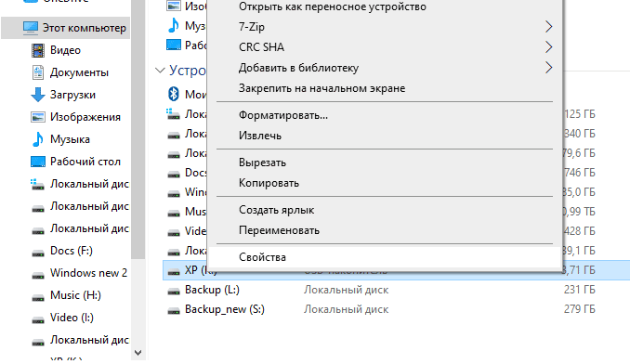Select Video (I:) in the navigation pane

[72, 318]
